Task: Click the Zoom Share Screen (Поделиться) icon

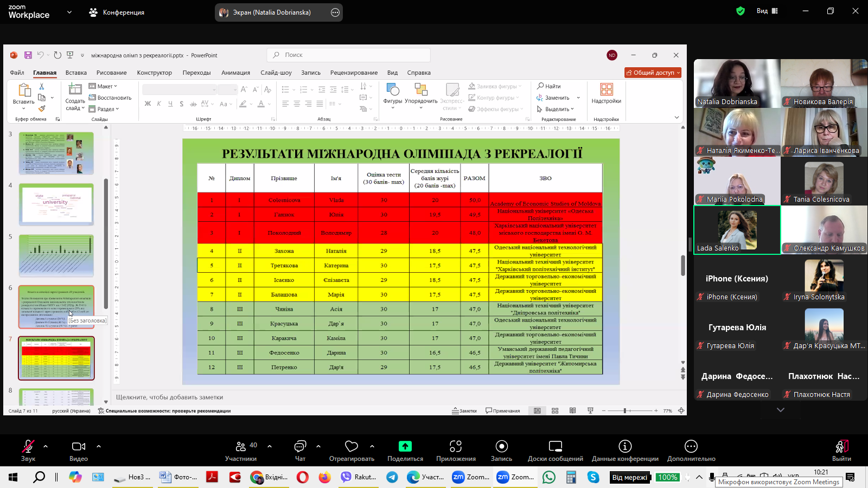Action: (x=405, y=446)
